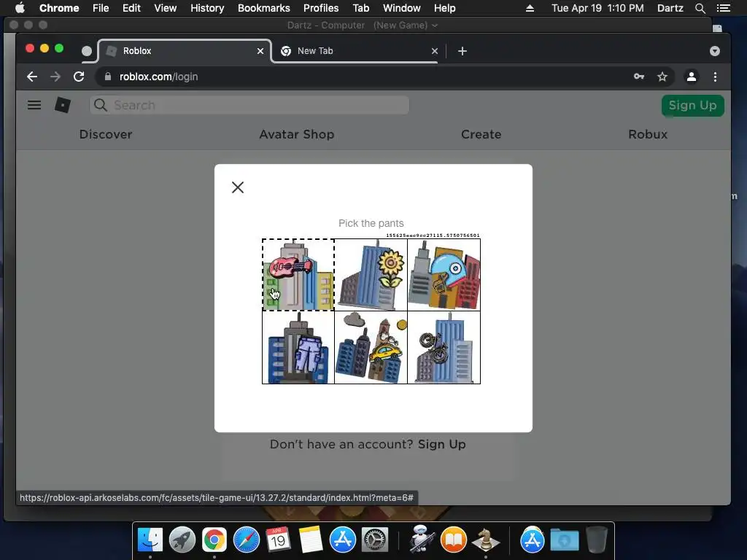Open the Discover nav link

(x=106, y=134)
